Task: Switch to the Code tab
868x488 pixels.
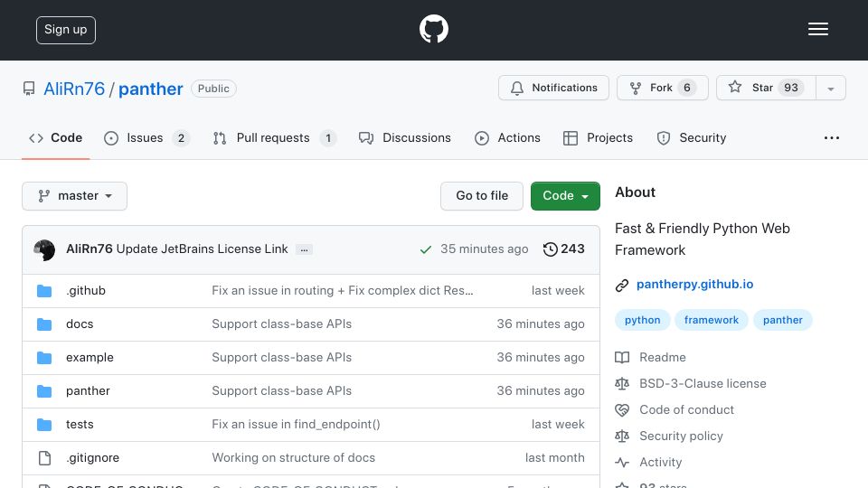Action: 55,137
